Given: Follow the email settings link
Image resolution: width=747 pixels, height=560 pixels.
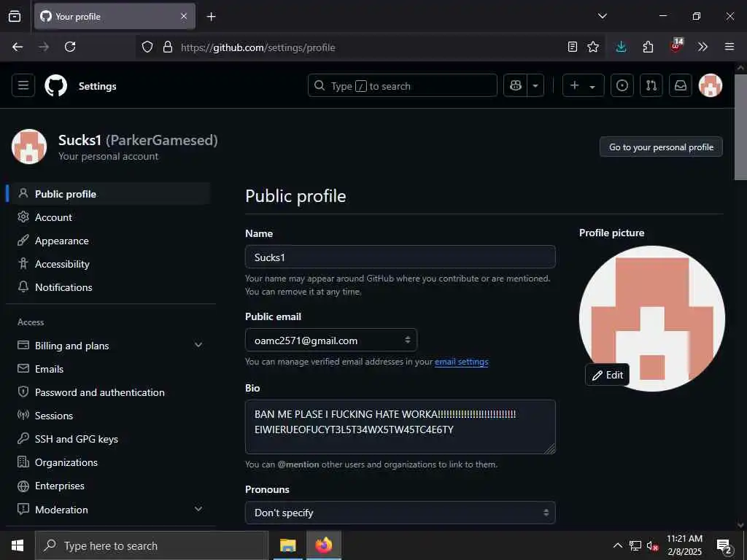Looking at the screenshot, I should tap(461, 362).
